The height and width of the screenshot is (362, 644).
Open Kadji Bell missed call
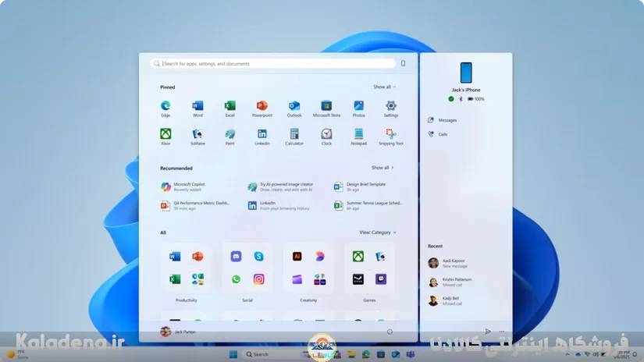(445, 301)
